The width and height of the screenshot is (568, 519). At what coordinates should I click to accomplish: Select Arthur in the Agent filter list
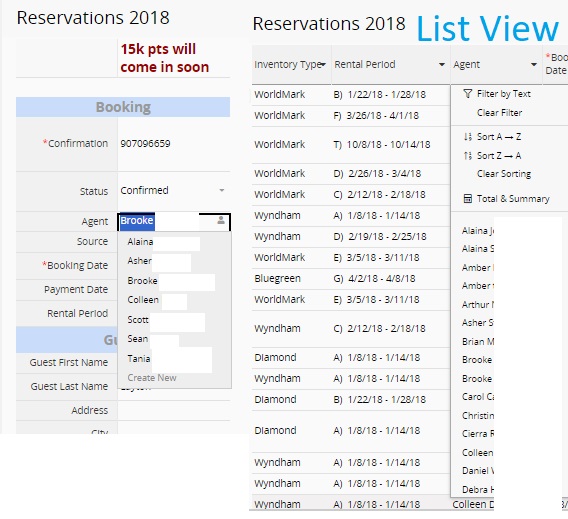[x=477, y=305]
